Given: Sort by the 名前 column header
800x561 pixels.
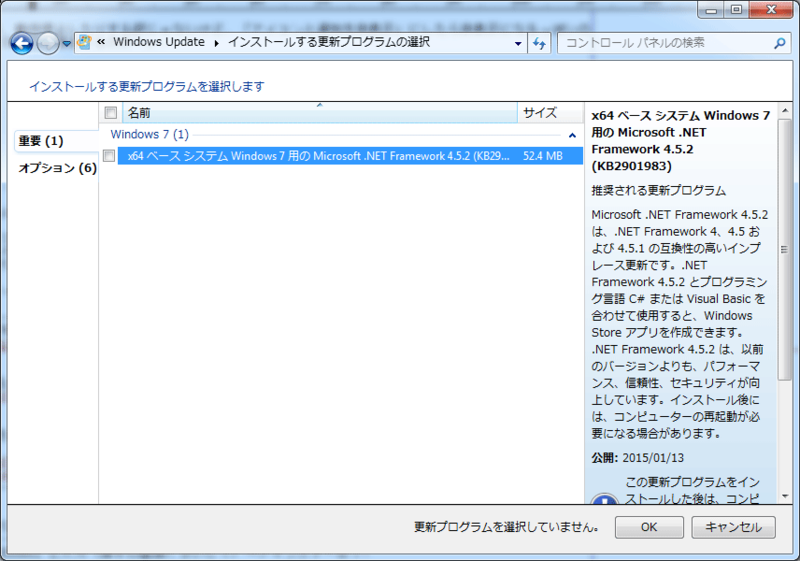Looking at the screenshot, I should 320,113.
